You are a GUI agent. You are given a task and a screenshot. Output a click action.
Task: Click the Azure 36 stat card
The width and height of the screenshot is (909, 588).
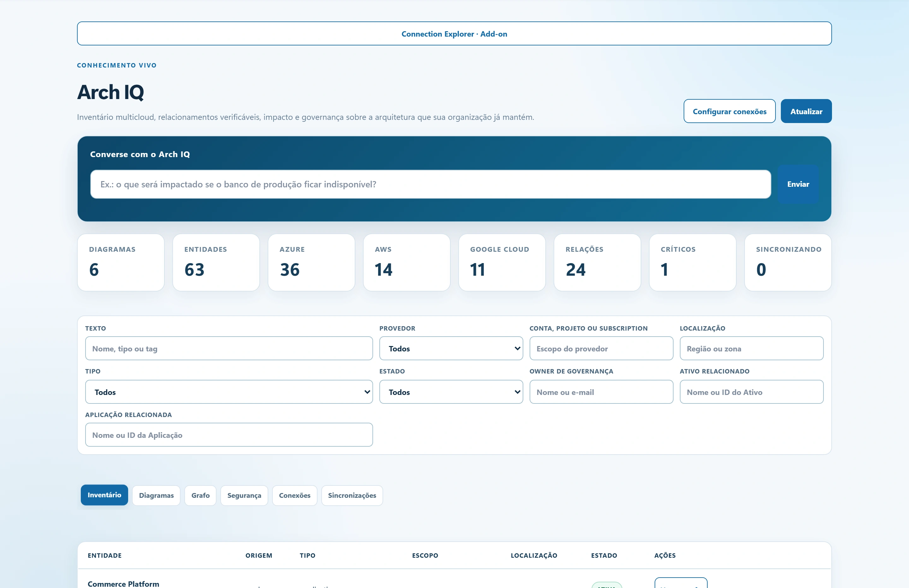[311, 263]
